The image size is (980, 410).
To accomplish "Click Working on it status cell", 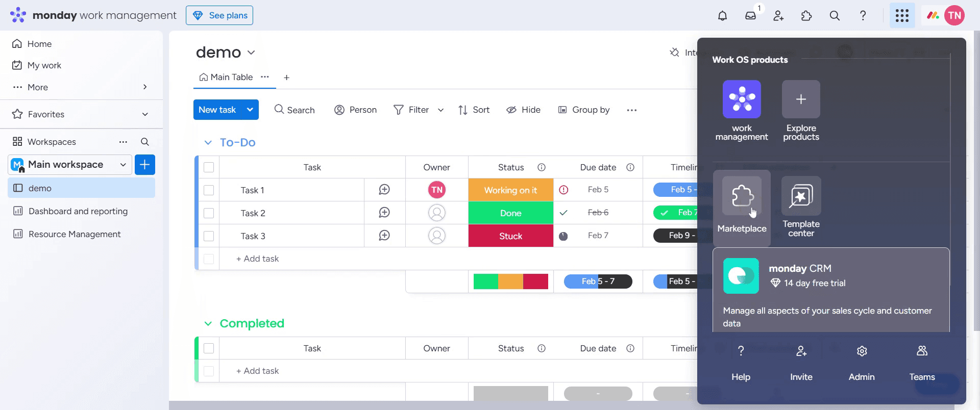I will coord(510,190).
